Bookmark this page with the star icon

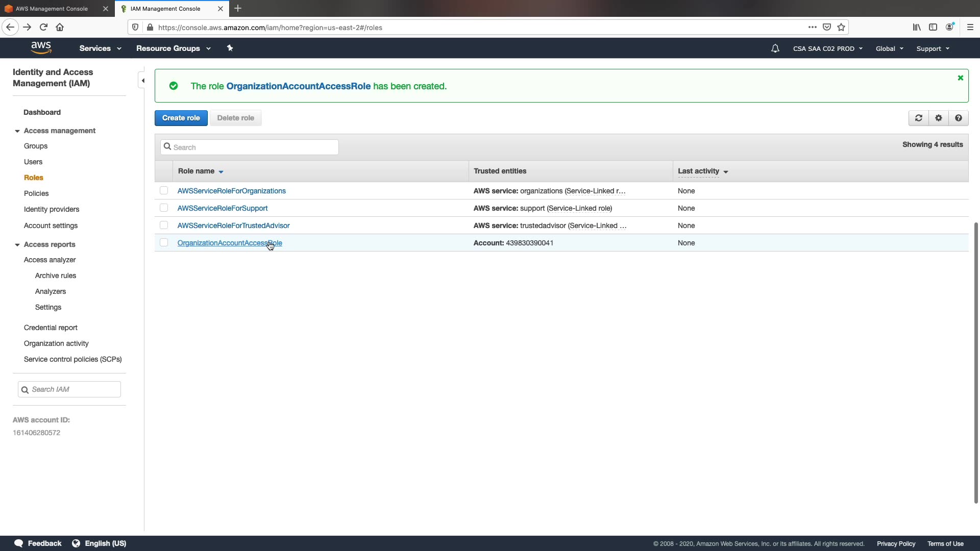click(841, 28)
